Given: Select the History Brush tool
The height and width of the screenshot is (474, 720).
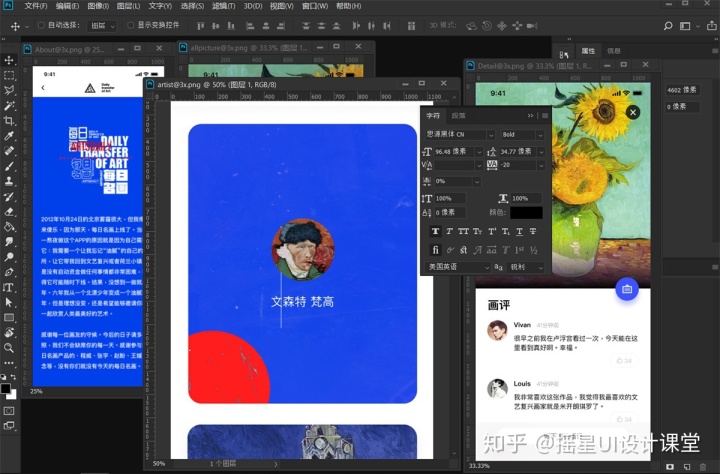Looking at the screenshot, I should point(9,197).
